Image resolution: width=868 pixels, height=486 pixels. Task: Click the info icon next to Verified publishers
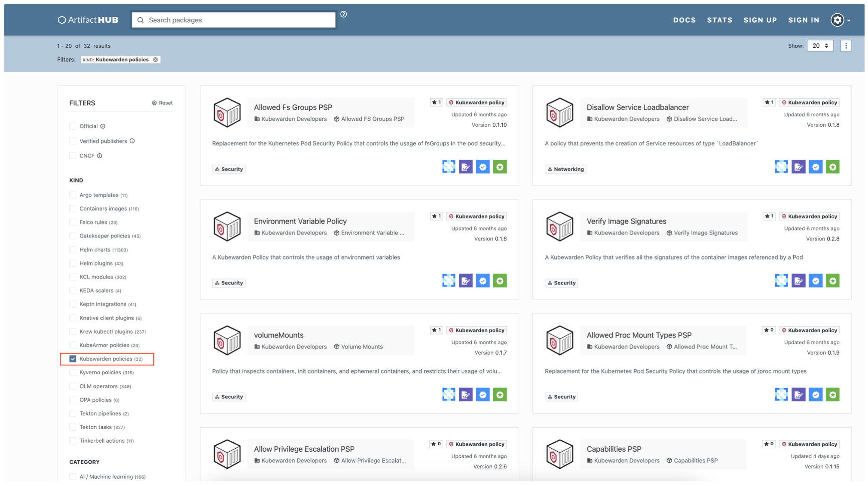point(132,141)
